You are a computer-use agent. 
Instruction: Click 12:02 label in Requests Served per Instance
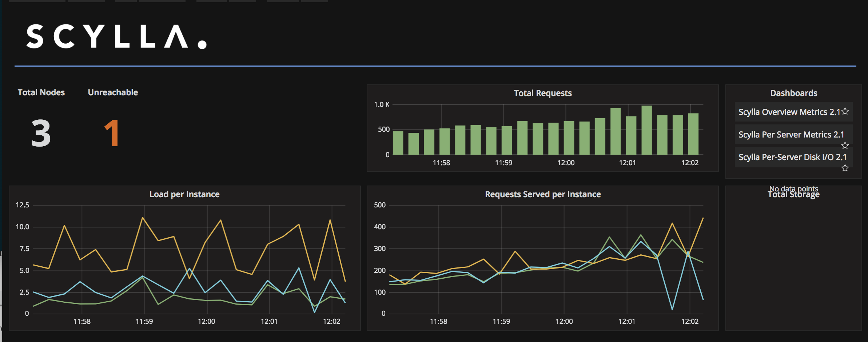pyautogui.click(x=690, y=322)
